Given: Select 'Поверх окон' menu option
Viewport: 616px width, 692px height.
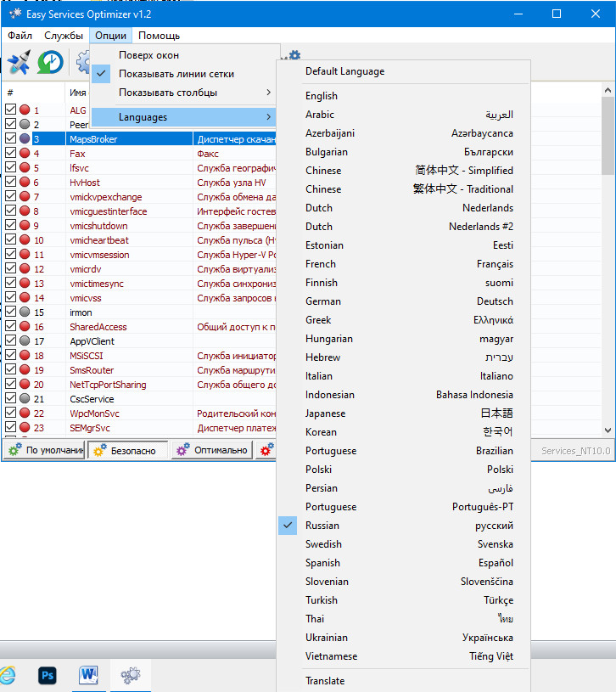Looking at the screenshot, I should tap(183, 55).
